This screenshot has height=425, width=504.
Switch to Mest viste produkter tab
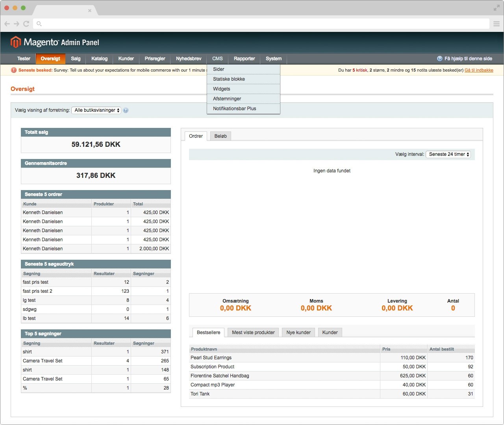pos(253,333)
